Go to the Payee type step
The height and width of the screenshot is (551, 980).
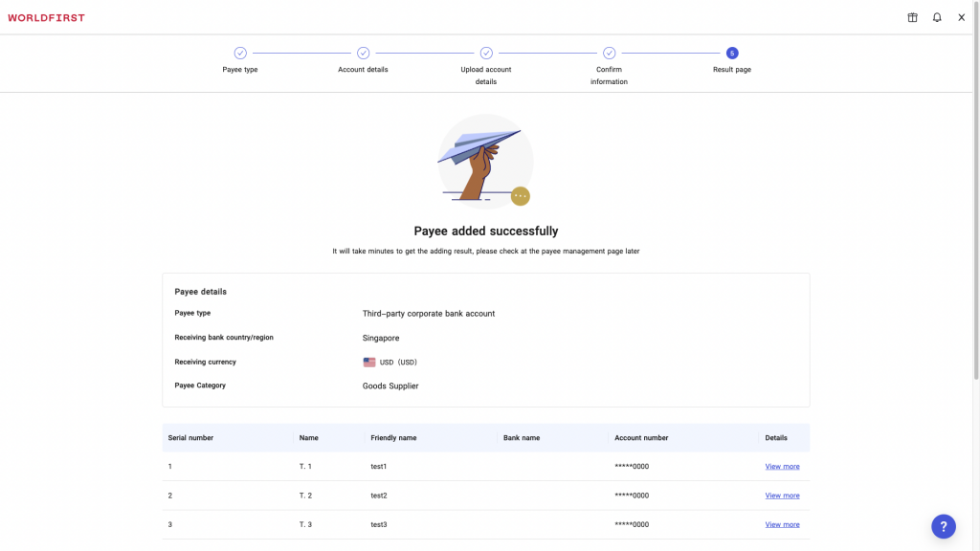[240, 60]
